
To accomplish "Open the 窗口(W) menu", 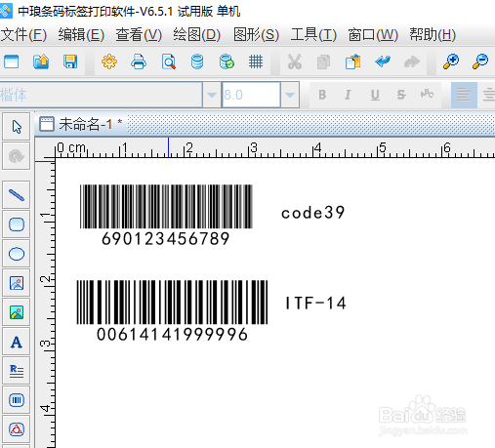I will (373, 35).
